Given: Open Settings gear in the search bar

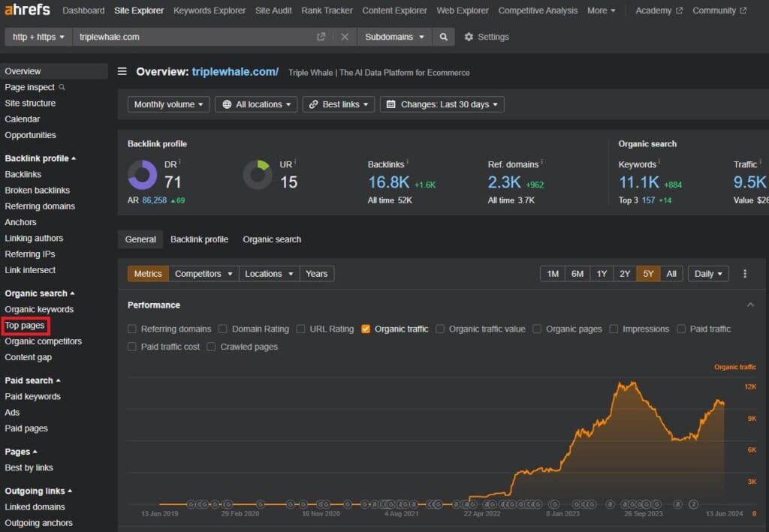Looking at the screenshot, I should point(486,37).
